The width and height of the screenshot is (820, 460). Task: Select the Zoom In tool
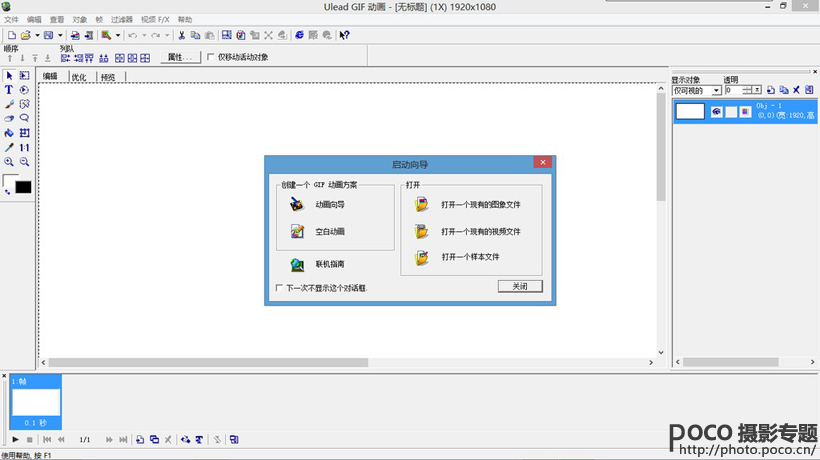pyautogui.click(x=9, y=162)
